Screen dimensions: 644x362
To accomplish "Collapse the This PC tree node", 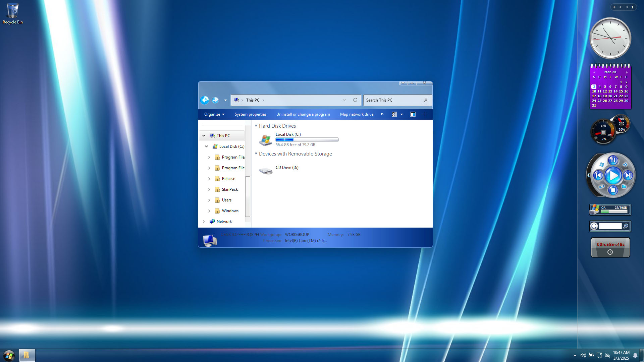I will pos(204,136).
